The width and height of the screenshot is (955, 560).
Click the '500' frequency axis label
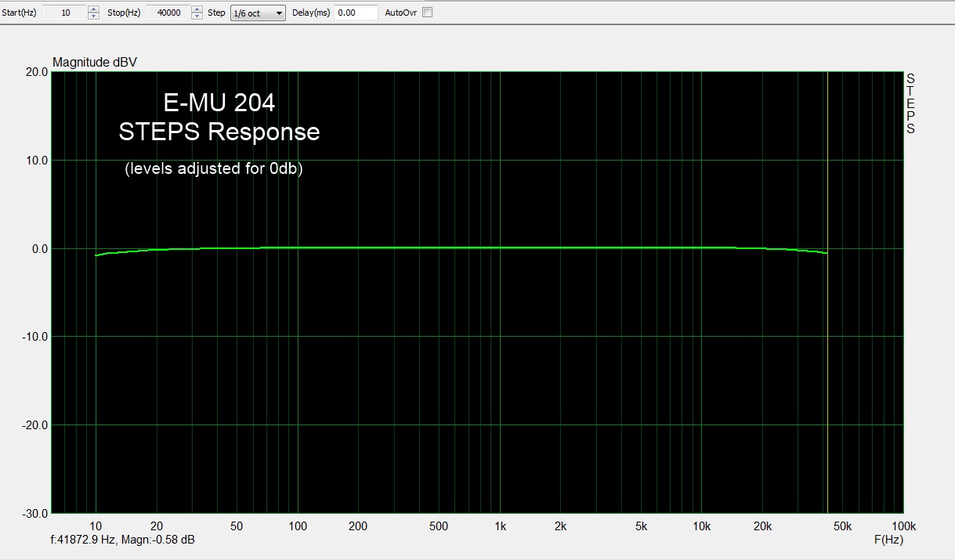[439, 526]
